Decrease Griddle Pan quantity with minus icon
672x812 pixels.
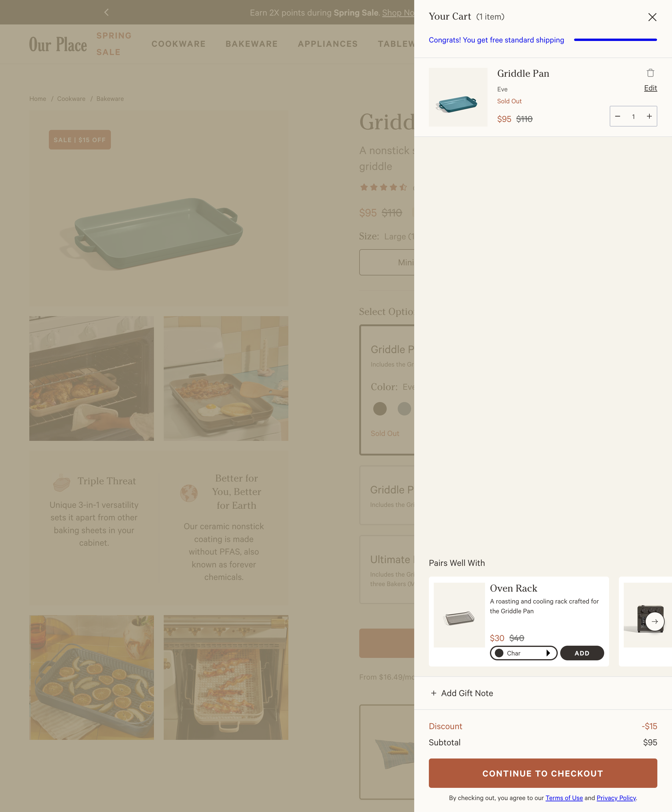618,116
